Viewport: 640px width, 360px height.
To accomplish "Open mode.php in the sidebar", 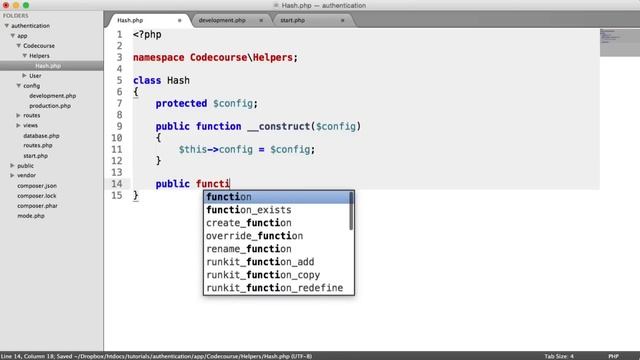I will pyautogui.click(x=31, y=216).
